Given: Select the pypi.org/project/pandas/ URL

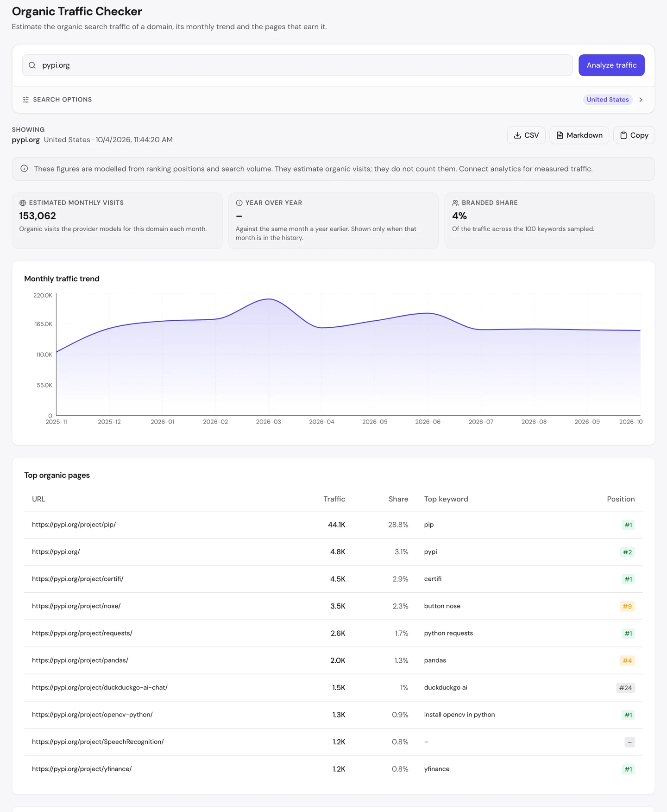Looking at the screenshot, I should (80, 660).
